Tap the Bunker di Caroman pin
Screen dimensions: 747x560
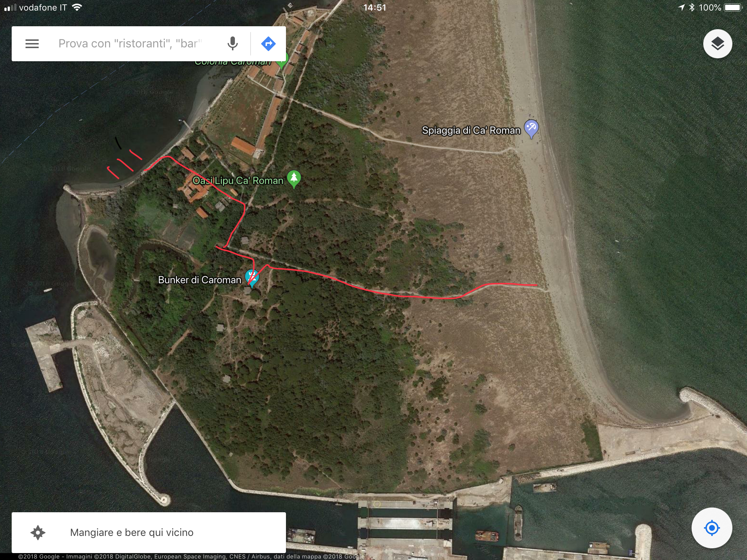pyautogui.click(x=252, y=279)
